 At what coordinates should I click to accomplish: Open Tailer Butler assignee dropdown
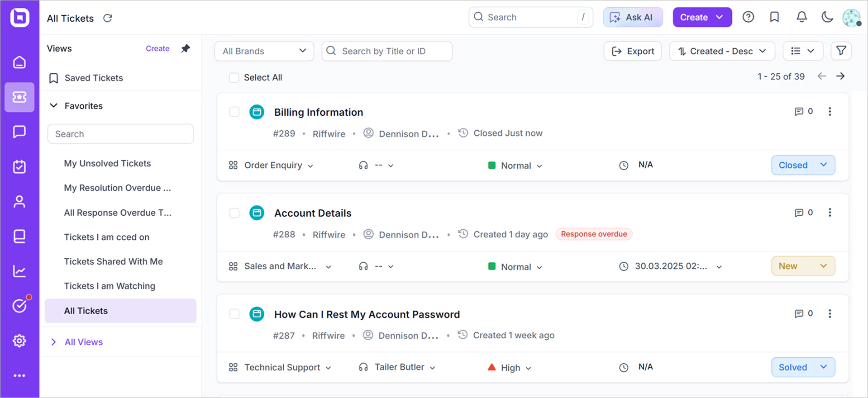397,367
